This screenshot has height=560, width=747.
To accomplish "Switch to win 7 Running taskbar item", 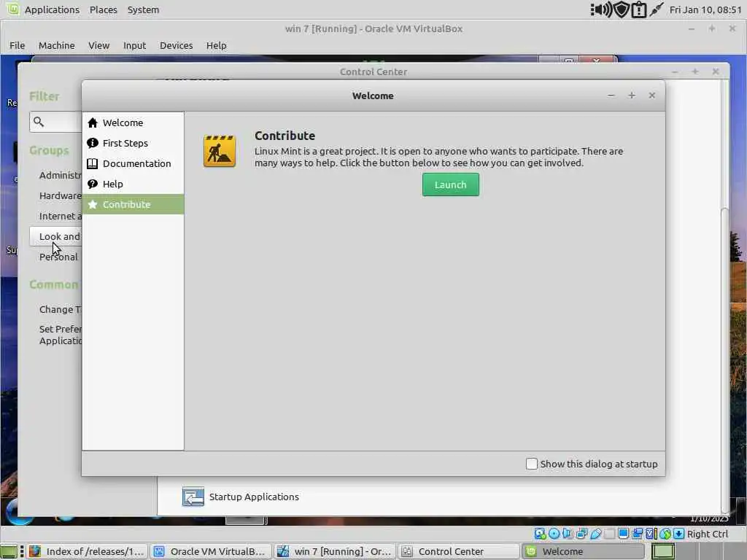I will click(335, 551).
